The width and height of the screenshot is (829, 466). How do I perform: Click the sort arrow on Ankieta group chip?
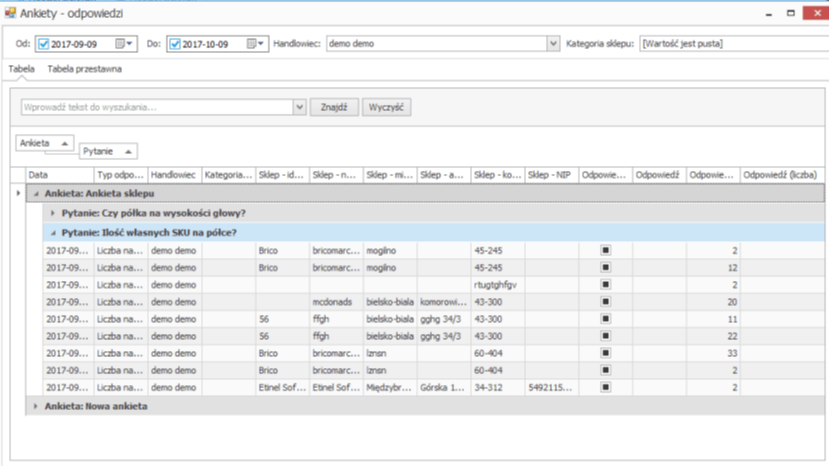pyautogui.click(x=65, y=144)
